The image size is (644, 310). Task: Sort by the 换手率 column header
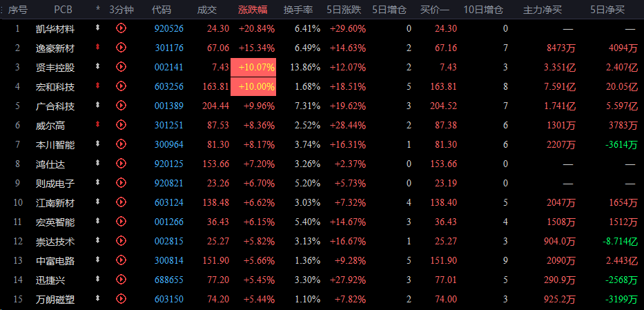click(297, 10)
